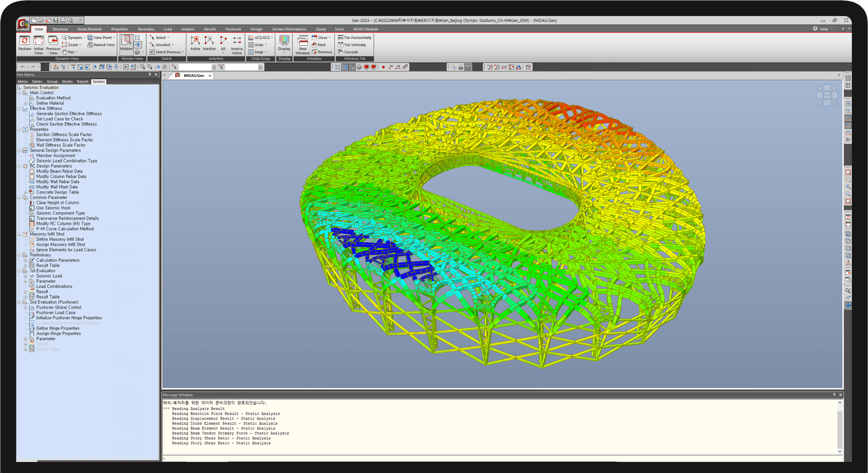Click the Inverse Active icon
Screen dimensions: 868x473
pyautogui.click(x=236, y=42)
